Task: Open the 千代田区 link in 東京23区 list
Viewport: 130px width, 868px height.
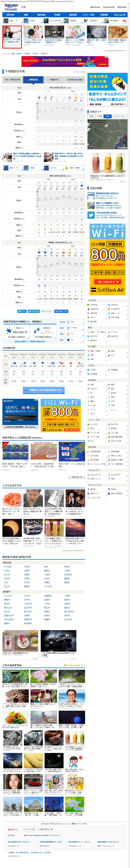Action: [x=8, y=567]
